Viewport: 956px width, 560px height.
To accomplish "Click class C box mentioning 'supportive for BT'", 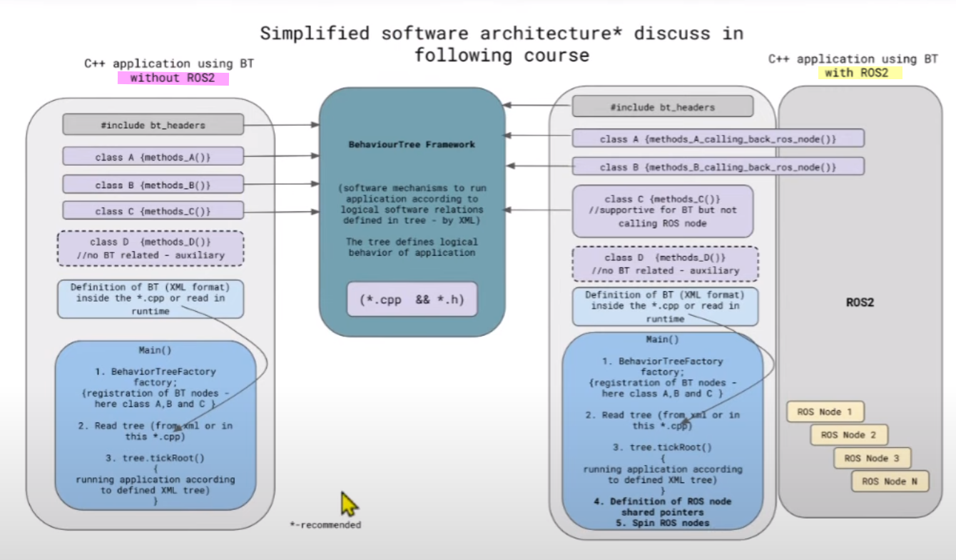I will (662, 211).
